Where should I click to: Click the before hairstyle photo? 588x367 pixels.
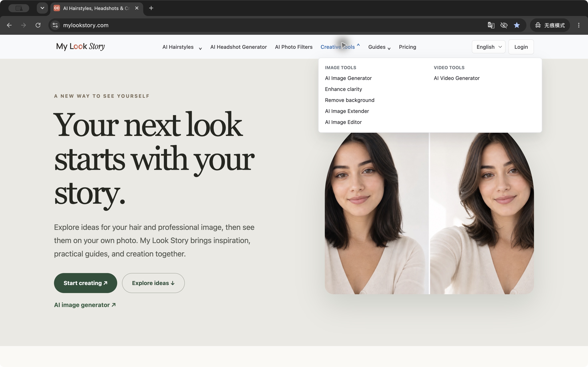(377, 213)
